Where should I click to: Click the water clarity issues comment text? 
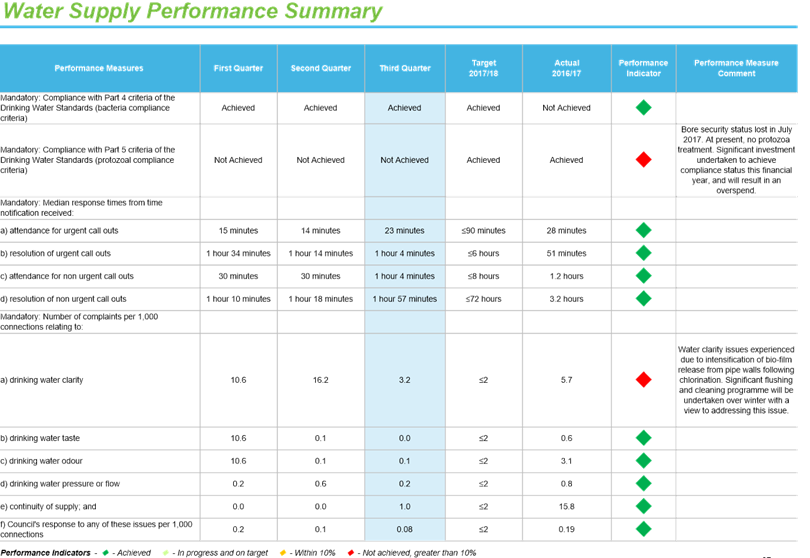pos(736,380)
